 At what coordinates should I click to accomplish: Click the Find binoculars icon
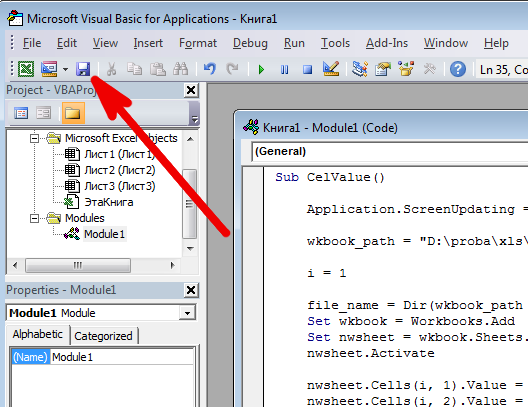click(180, 69)
